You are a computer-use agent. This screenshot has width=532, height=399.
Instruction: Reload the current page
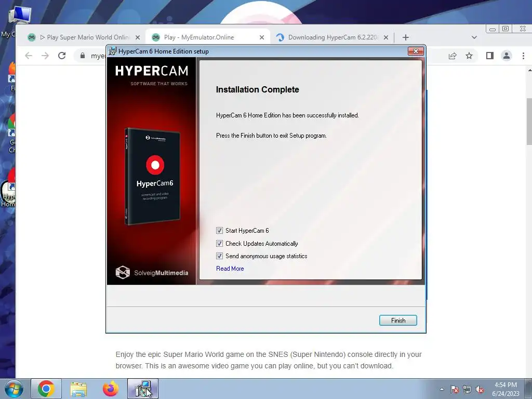pyautogui.click(x=62, y=56)
